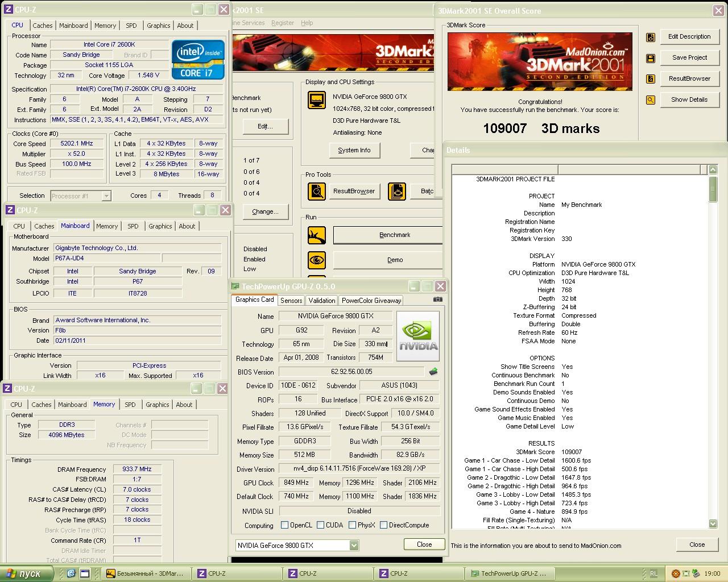
Task: Click the Details scrollbar thumb
Action: click(713, 189)
